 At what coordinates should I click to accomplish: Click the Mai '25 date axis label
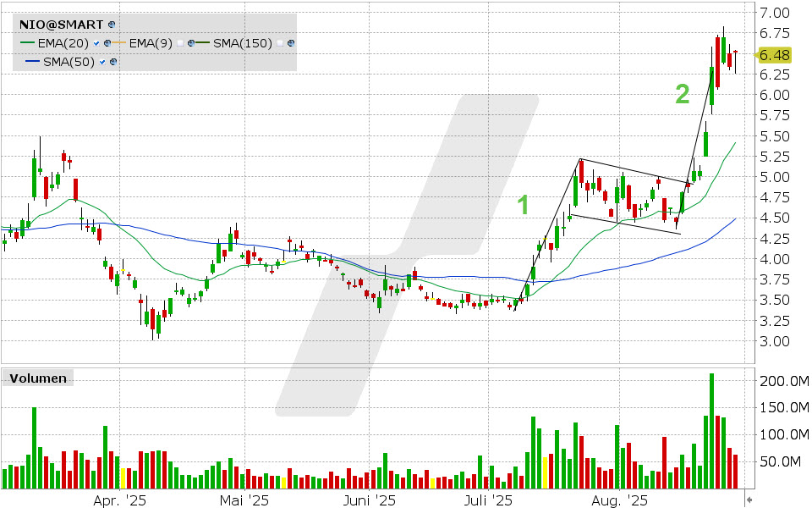(244, 500)
